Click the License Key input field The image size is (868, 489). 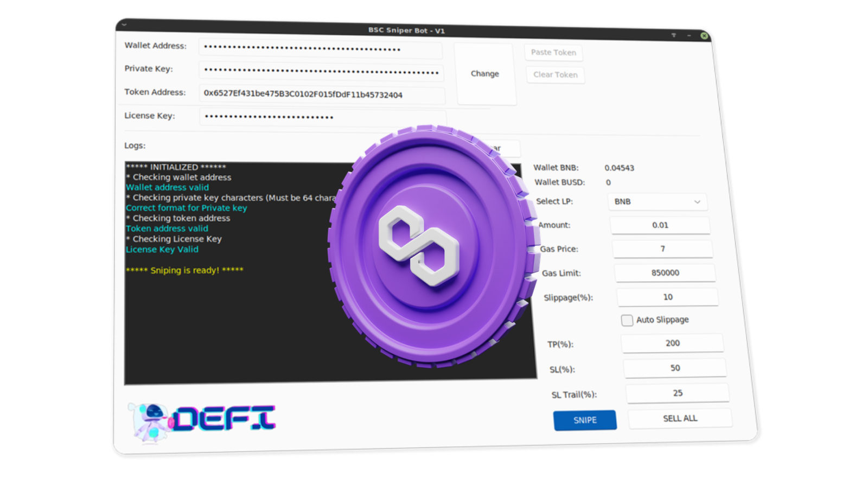[x=323, y=117]
